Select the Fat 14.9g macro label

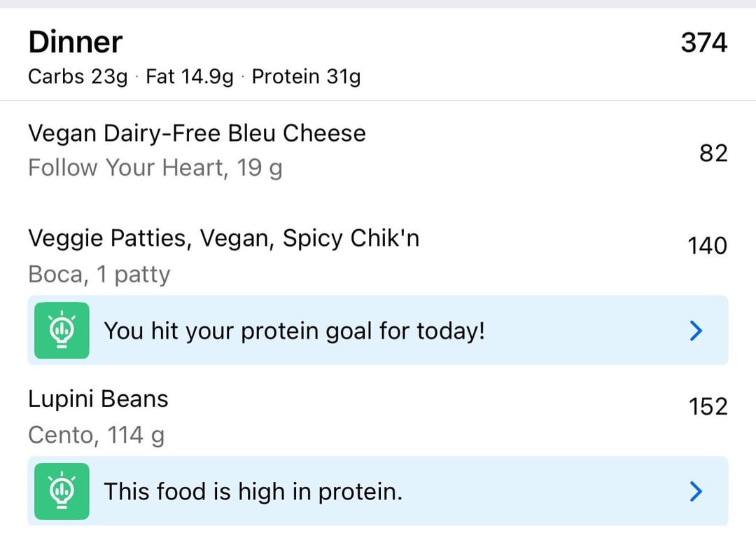pyautogui.click(x=190, y=76)
